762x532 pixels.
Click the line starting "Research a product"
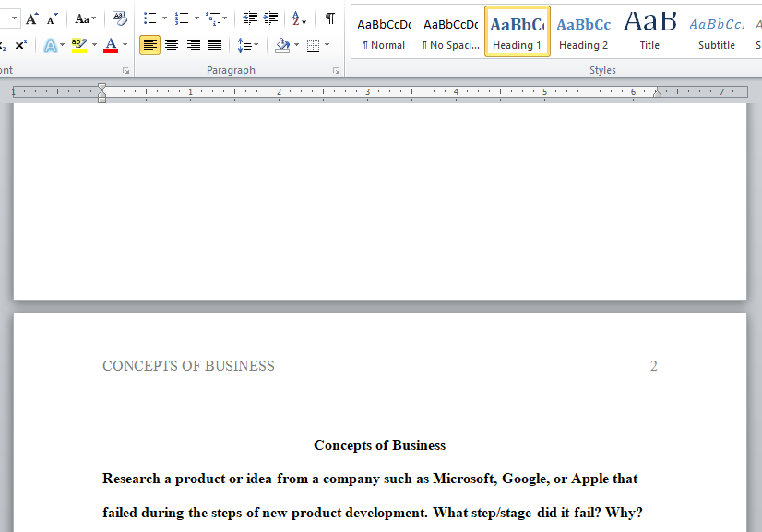tap(370, 479)
